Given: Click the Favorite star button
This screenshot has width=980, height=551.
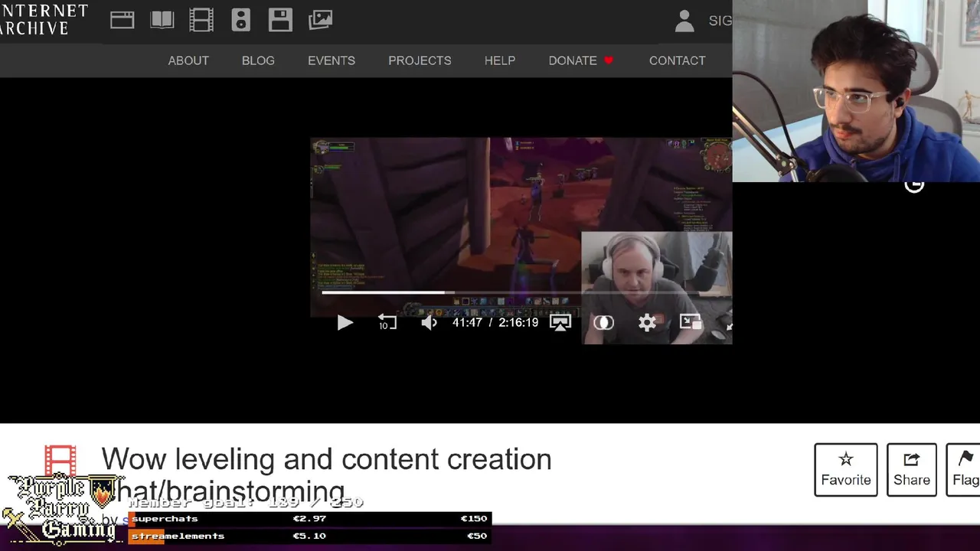Looking at the screenshot, I should pos(846,470).
